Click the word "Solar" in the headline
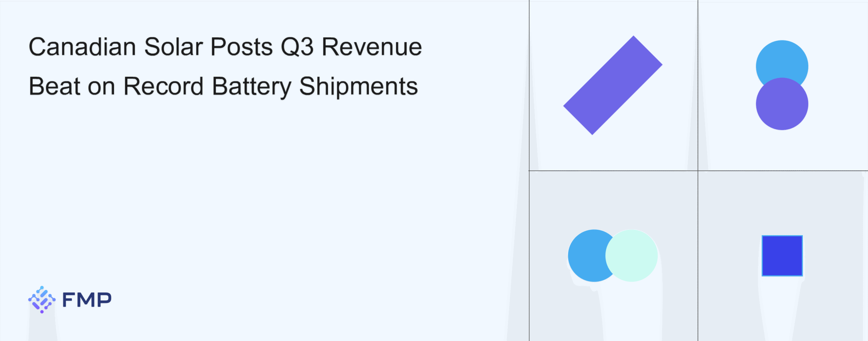The height and width of the screenshot is (341, 868). (174, 47)
